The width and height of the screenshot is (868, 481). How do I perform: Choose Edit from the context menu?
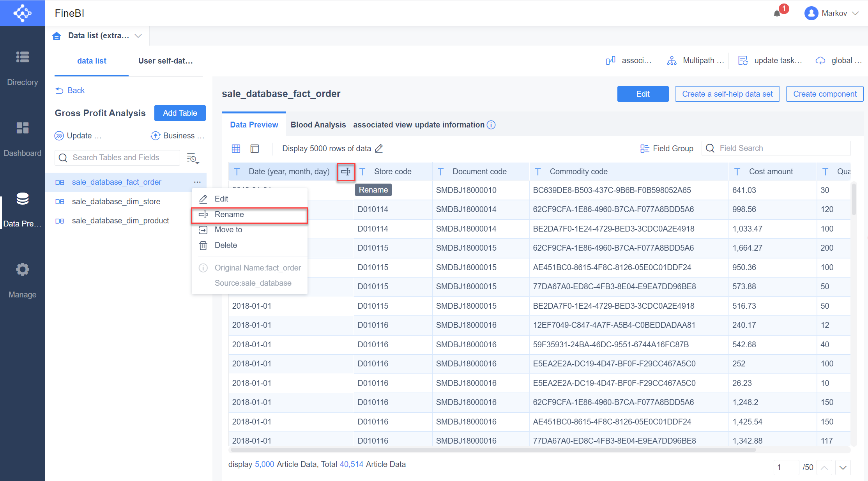[249, 199]
